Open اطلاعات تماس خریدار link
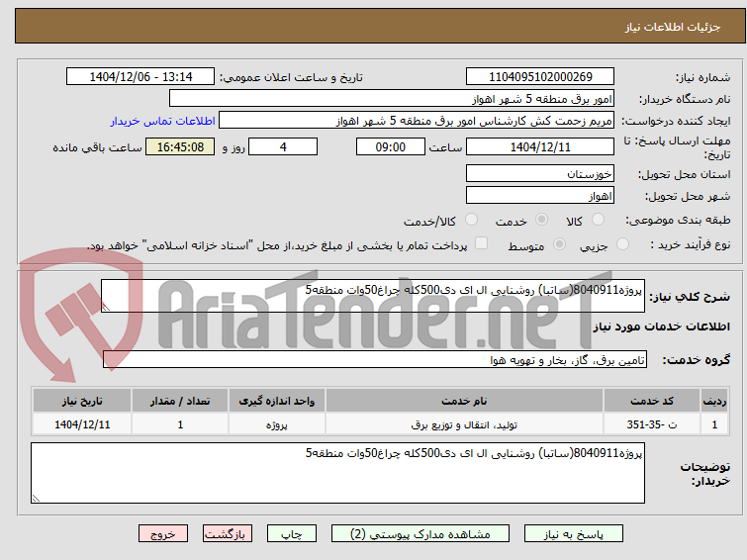747x560 pixels. pos(163,121)
